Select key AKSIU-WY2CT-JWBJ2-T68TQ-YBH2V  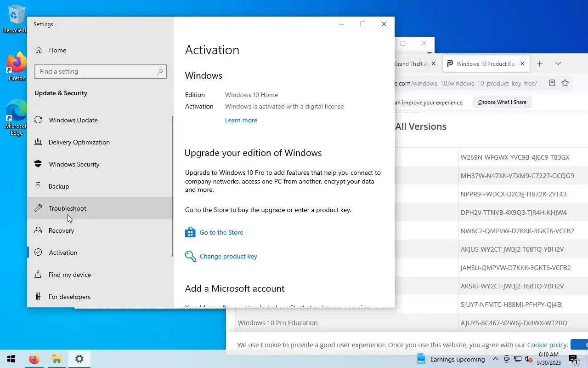click(512, 286)
